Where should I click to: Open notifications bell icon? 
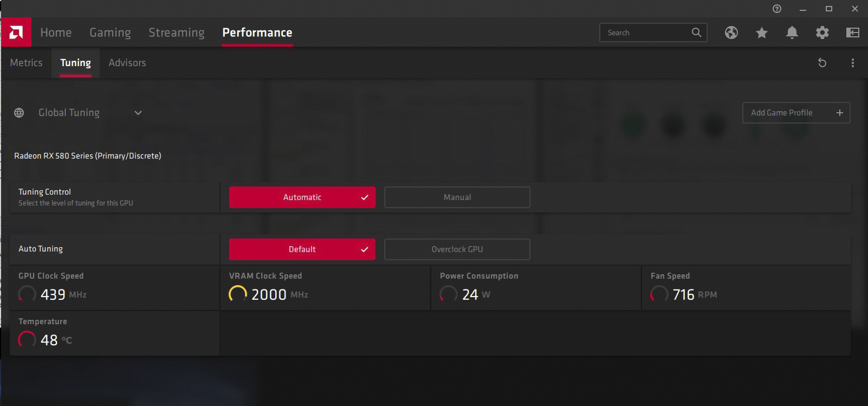[792, 33]
